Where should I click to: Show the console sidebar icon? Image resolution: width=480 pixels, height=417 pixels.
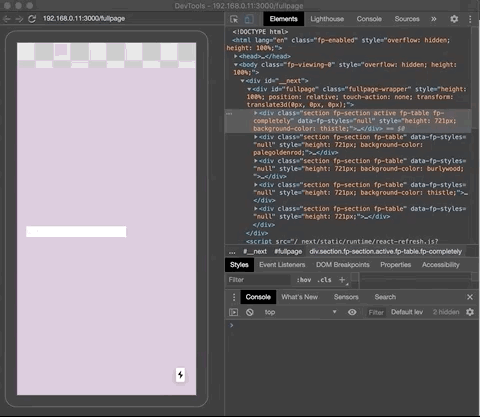point(234,312)
